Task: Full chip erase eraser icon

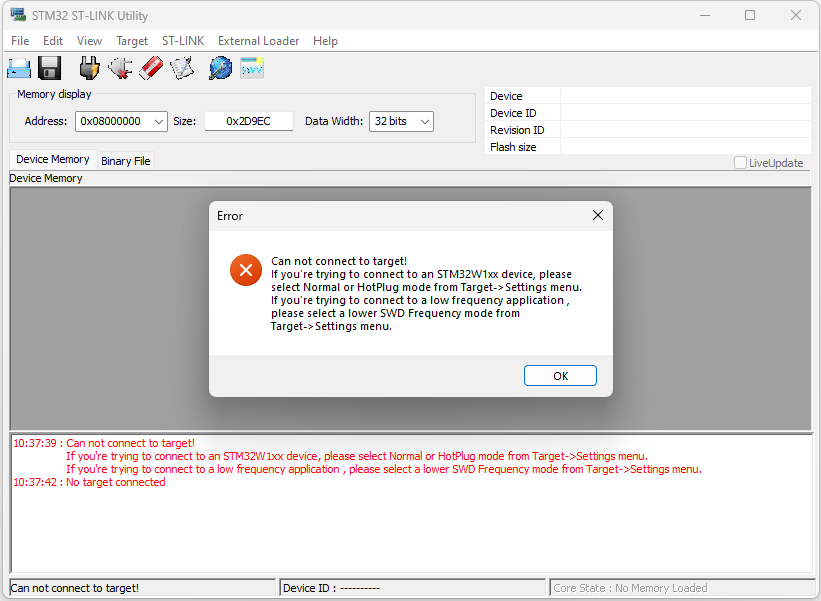Action: pyautogui.click(x=151, y=69)
